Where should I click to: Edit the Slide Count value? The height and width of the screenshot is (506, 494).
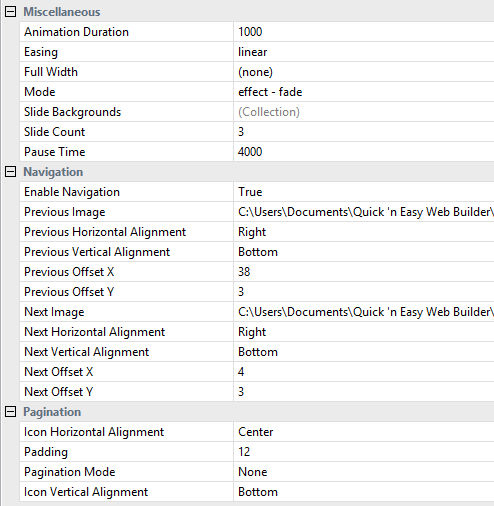[x=364, y=132]
